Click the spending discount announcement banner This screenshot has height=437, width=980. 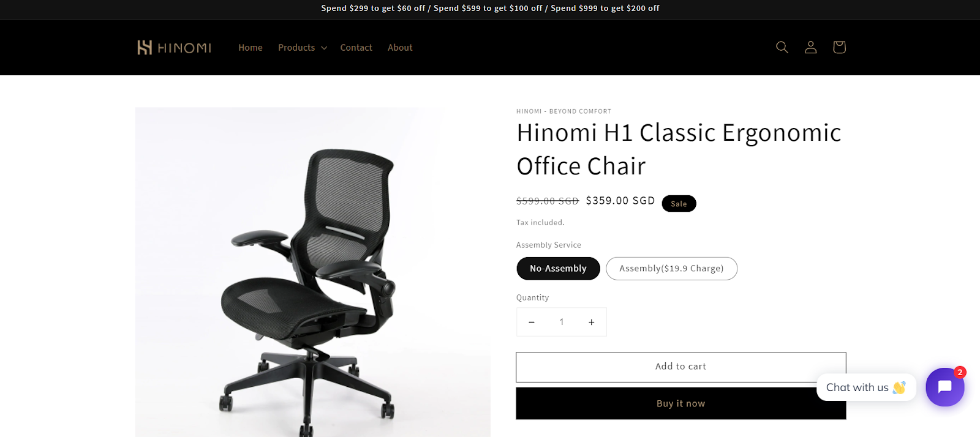coord(490,9)
